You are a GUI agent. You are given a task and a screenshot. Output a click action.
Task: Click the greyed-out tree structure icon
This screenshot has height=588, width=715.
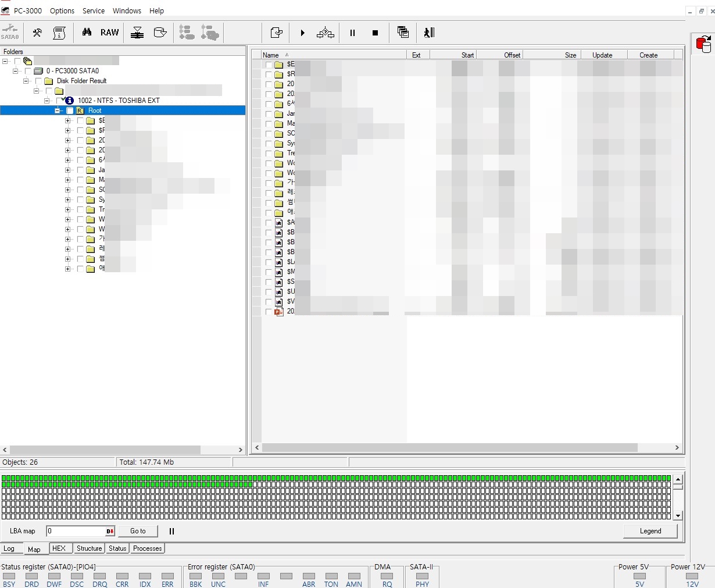[x=187, y=33]
